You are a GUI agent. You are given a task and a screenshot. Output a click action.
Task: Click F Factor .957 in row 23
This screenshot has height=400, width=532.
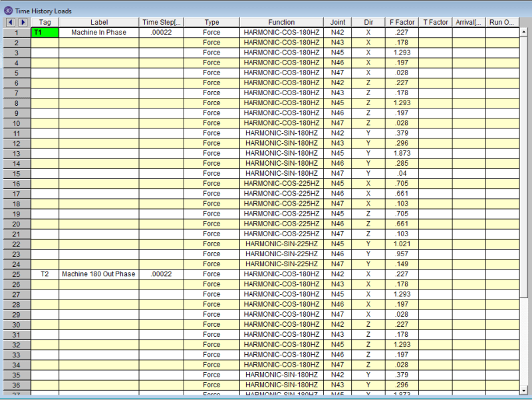coord(402,254)
